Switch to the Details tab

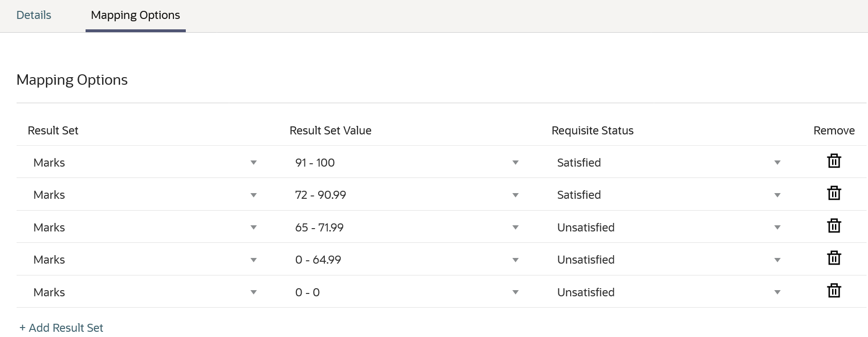[x=34, y=15]
